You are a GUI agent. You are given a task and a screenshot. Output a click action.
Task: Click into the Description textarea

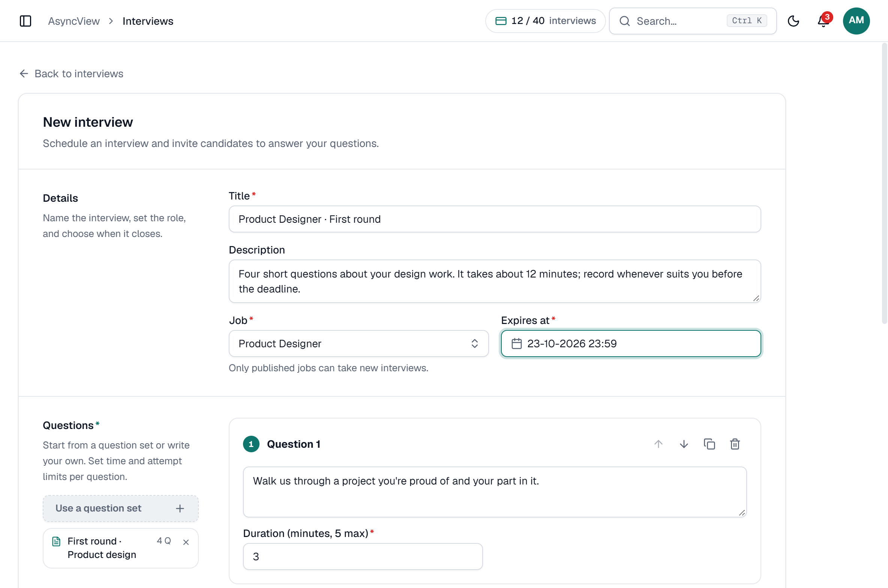[x=495, y=281]
